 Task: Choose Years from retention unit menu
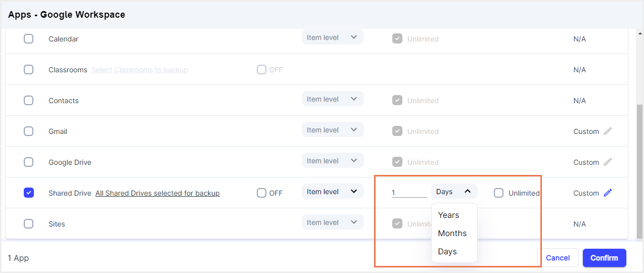(448, 215)
